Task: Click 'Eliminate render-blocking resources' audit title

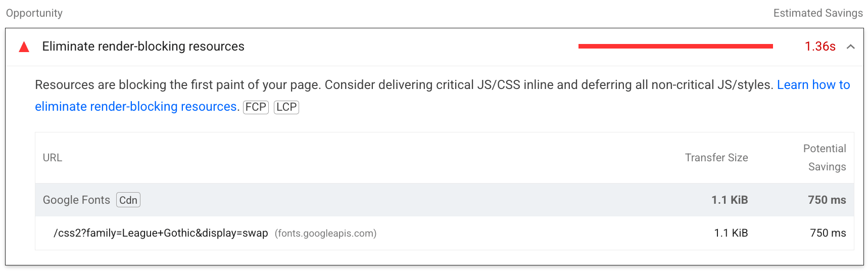Action: coord(143,47)
